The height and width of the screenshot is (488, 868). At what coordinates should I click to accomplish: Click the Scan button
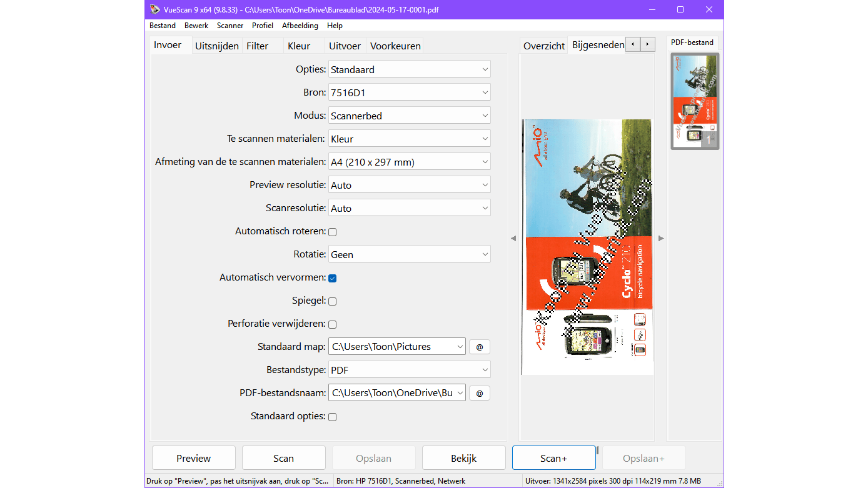tap(283, 458)
